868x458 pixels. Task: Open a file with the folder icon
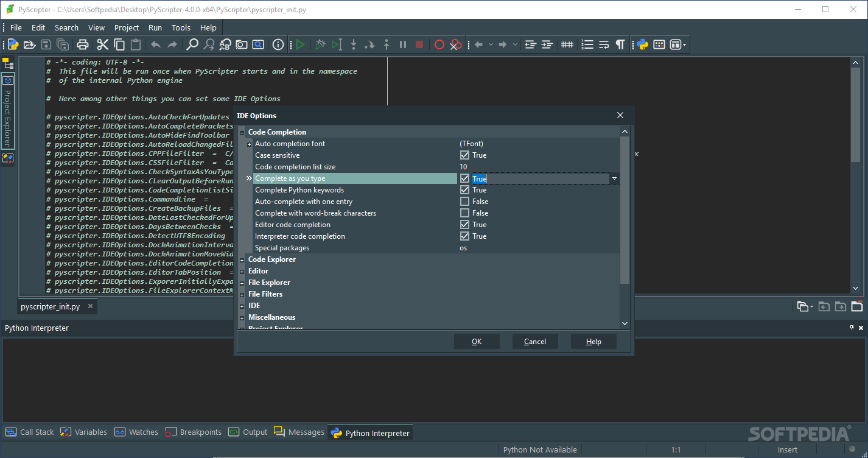pyautogui.click(x=29, y=44)
